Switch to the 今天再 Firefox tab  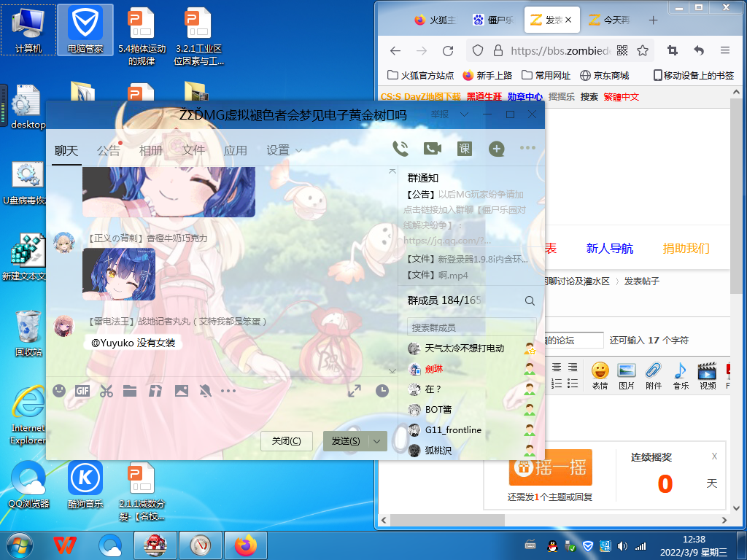click(x=609, y=20)
